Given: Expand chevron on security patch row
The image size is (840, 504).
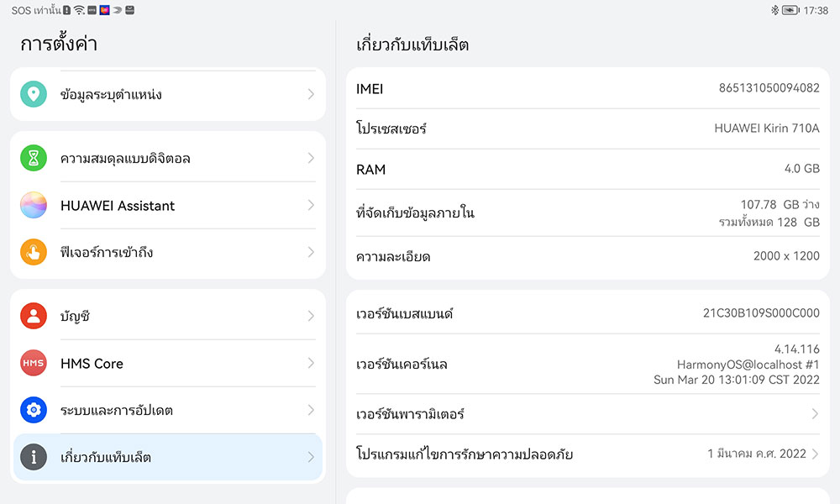Looking at the screenshot, I should [815, 454].
